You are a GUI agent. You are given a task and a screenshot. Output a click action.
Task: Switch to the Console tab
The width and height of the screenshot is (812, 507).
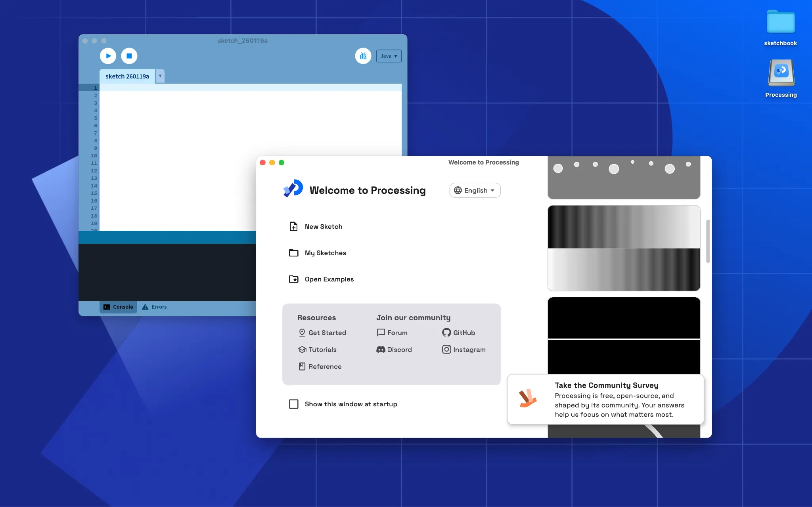point(118,307)
